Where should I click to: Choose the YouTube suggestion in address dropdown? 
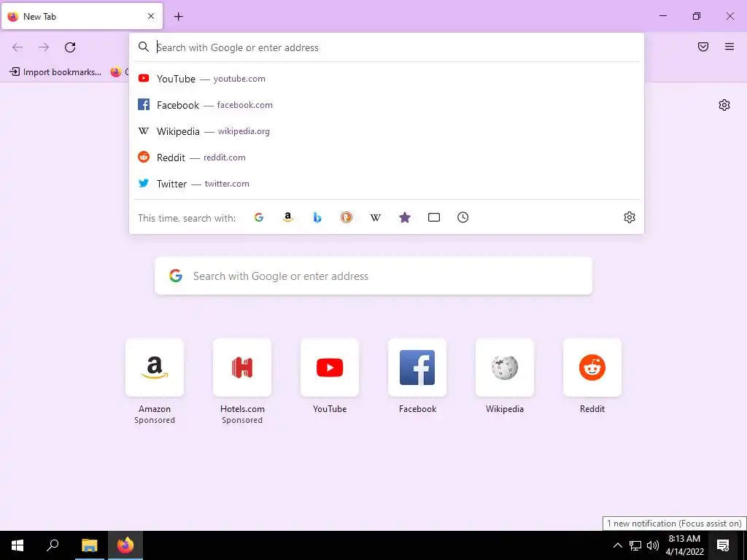[387, 79]
